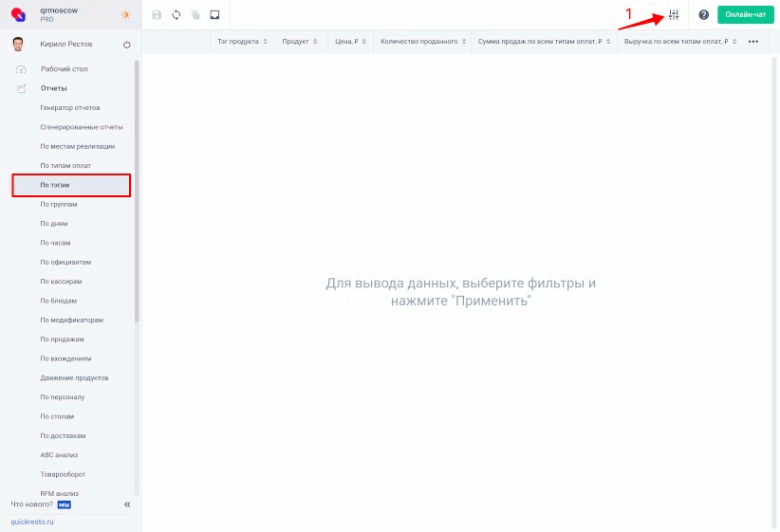Select the По тэгам report
This screenshot has width=780, height=532.
[71, 185]
